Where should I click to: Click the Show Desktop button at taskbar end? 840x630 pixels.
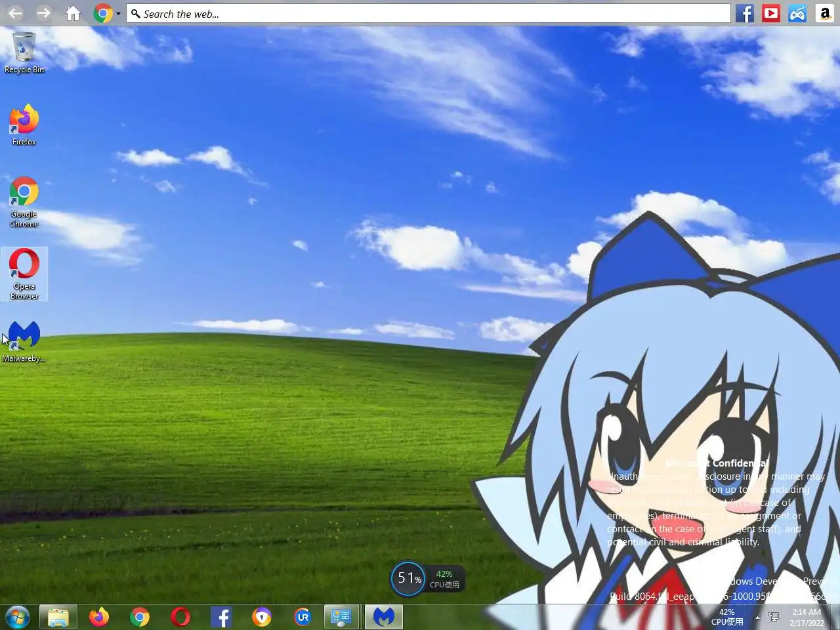pos(835,617)
